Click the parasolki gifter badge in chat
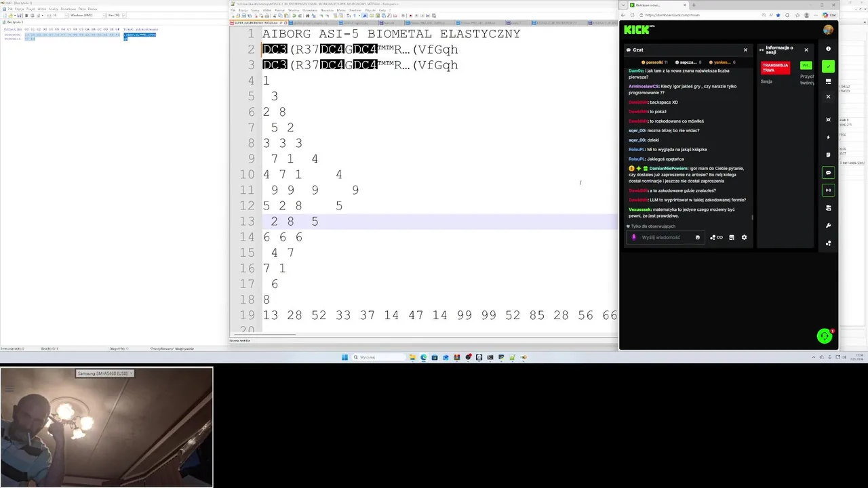868x488 pixels. (x=654, y=62)
